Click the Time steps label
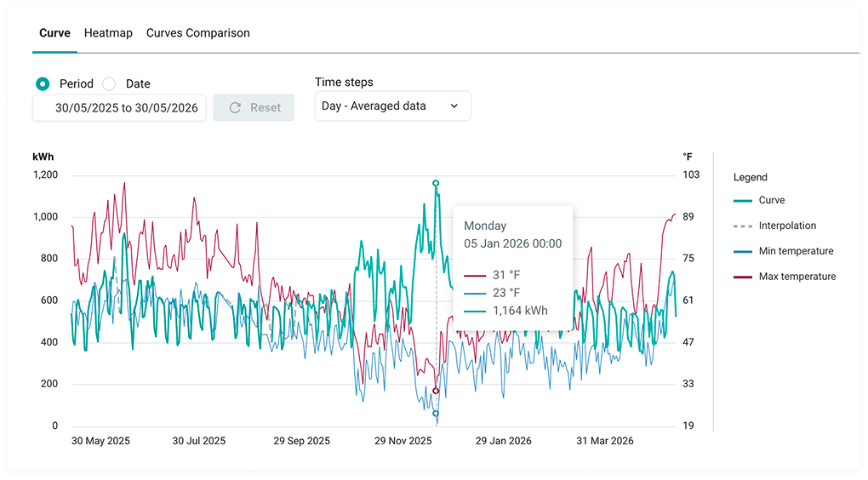The image size is (868, 480). [x=344, y=82]
